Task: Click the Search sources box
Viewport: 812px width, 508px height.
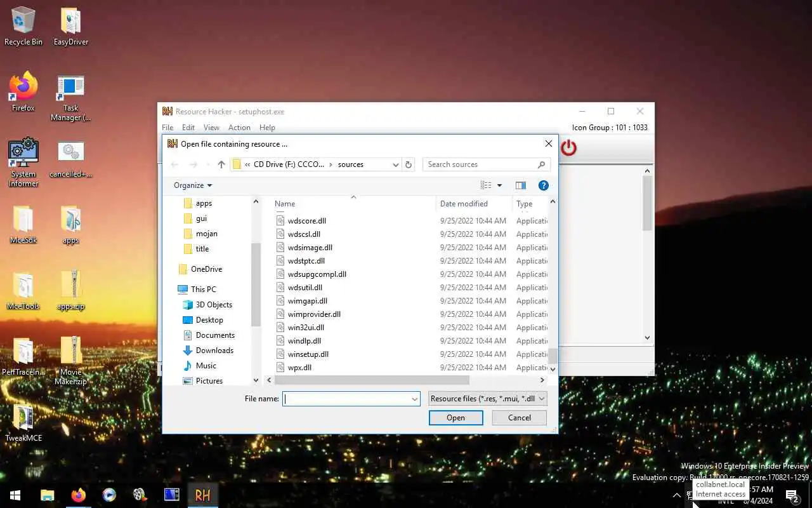Action: [x=481, y=164]
